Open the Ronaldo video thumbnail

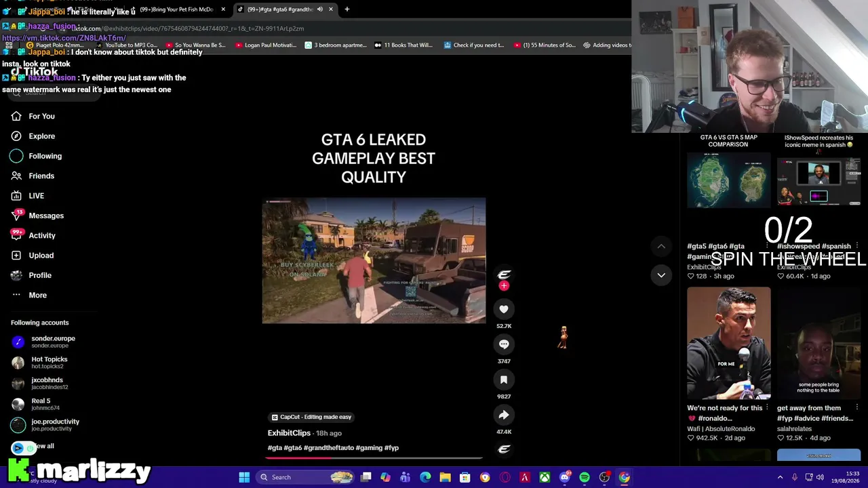pyautogui.click(x=728, y=343)
